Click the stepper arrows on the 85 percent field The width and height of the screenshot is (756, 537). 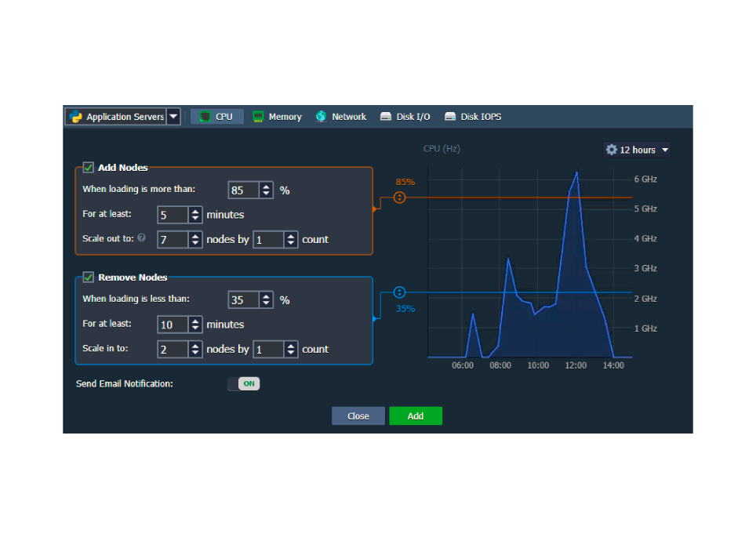(267, 190)
